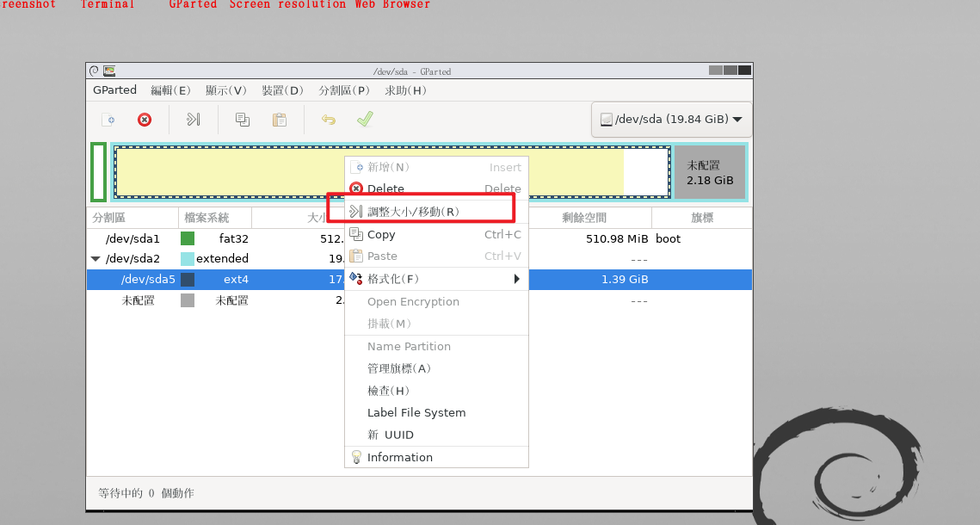
Task: Open the 顯示(V) menu
Action: point(226,90)
